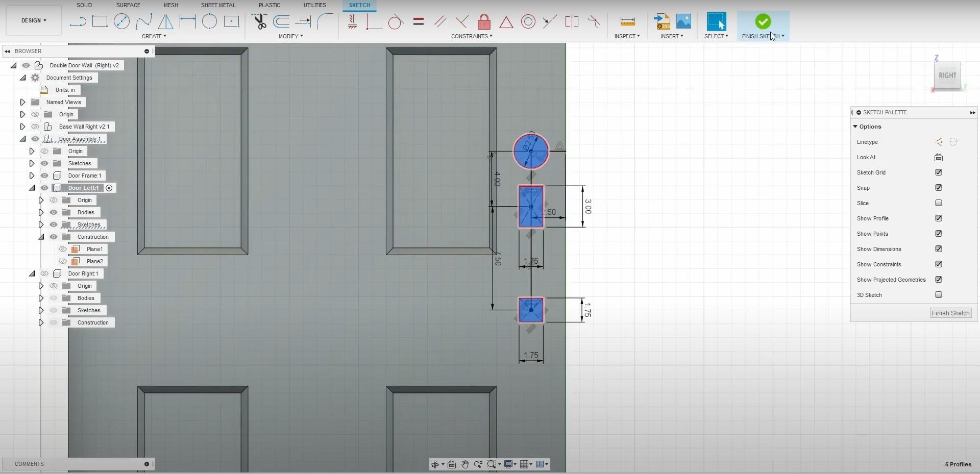
Task: Apply the Coincident constraint
Action: click(374, 21)
